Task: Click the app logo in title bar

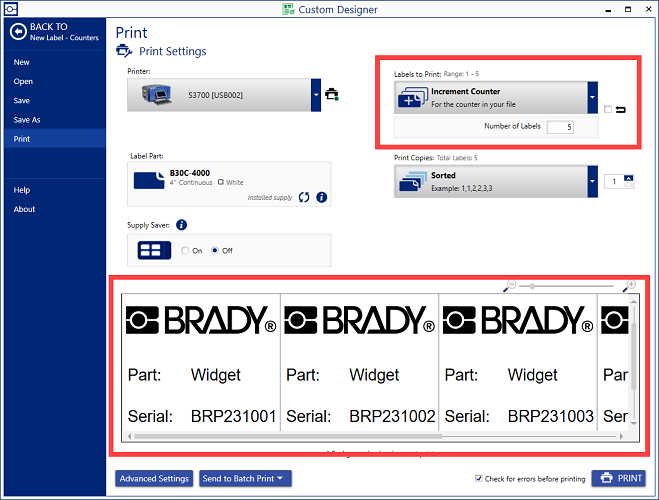Action: pos(11,8)
